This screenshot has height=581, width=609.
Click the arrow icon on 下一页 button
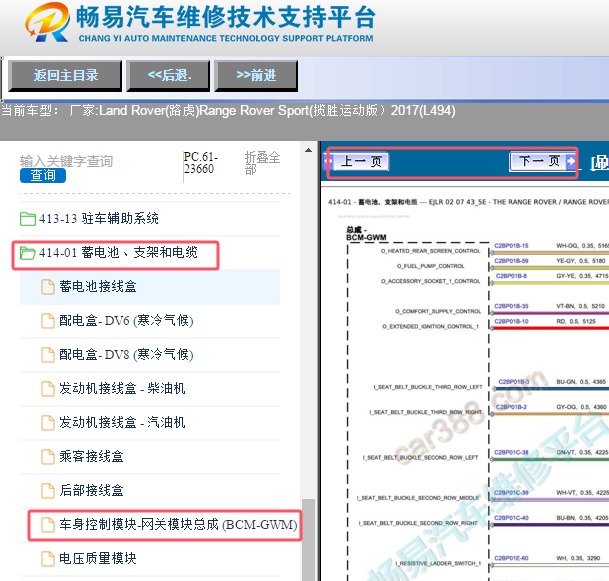click(x=570, y=161)
